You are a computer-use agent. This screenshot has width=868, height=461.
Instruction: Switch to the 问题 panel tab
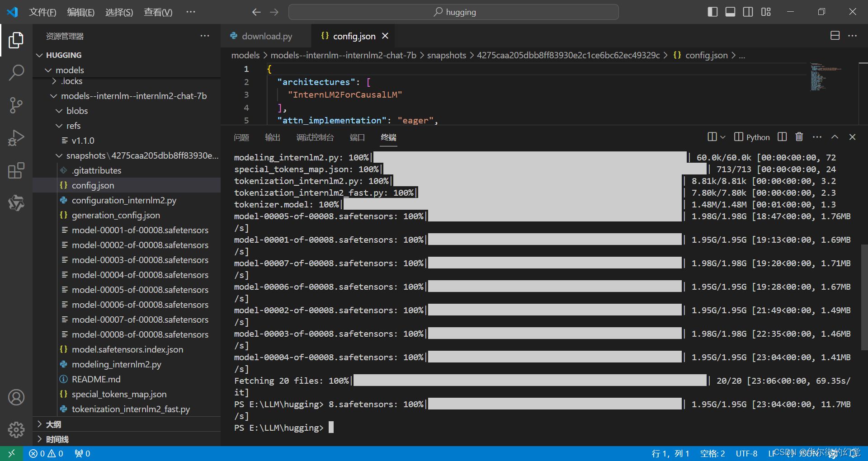pyautogui.click(x=241, y=137)
